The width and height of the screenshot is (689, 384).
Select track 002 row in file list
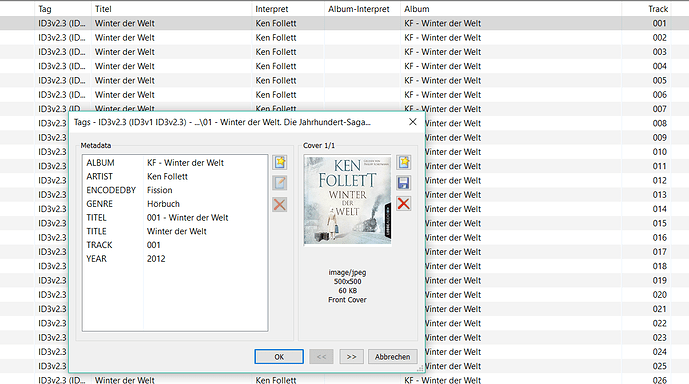[344, 37]
